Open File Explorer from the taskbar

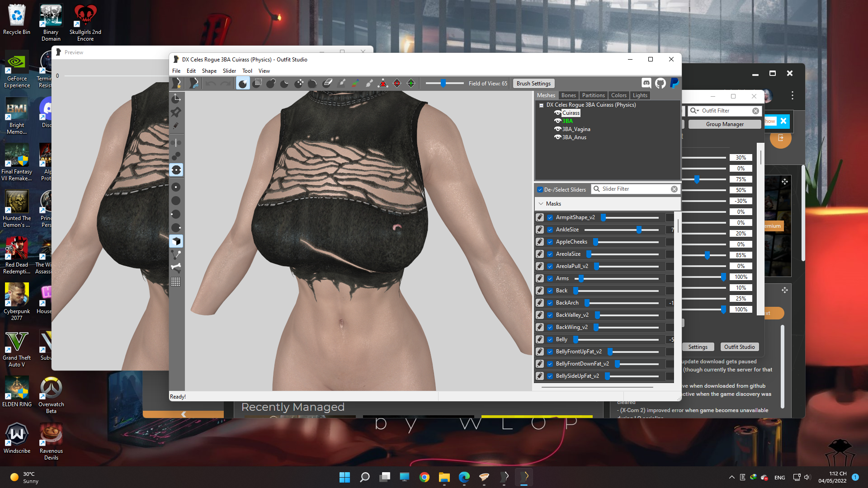pyautogui.click(x=444, y=477)
